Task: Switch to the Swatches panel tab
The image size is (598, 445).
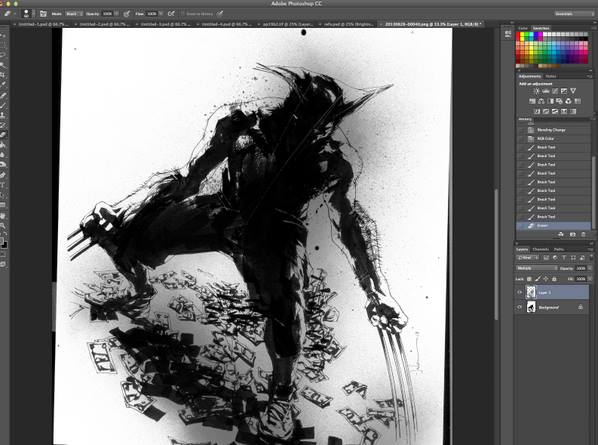Action: pyautogui.click(x=540, y=28)
